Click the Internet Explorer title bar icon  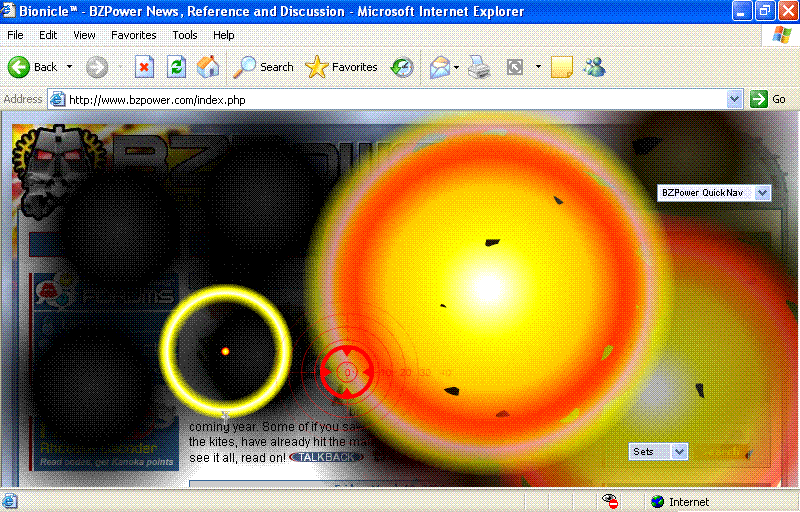[x=8, y=10]
